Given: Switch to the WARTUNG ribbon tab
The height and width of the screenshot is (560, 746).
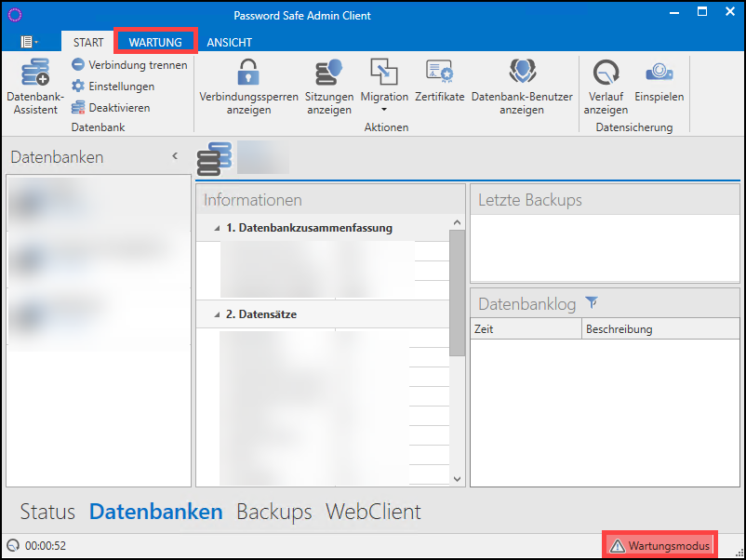Looking at the screenshot, I should (x=155, y=43).
